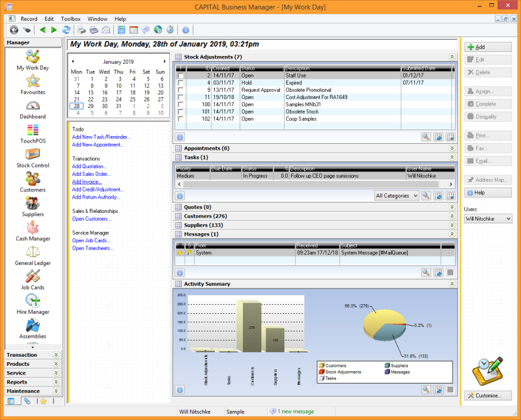Screen dimensions: 521x420
Task: Click Add New Task/Reminder link
Action: click(102, 137)
